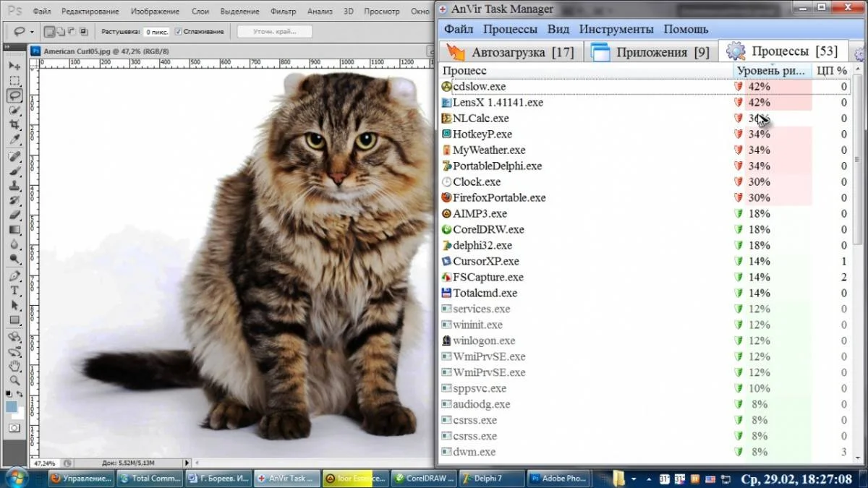Choose the Add to selection mode button

[61, 32]
